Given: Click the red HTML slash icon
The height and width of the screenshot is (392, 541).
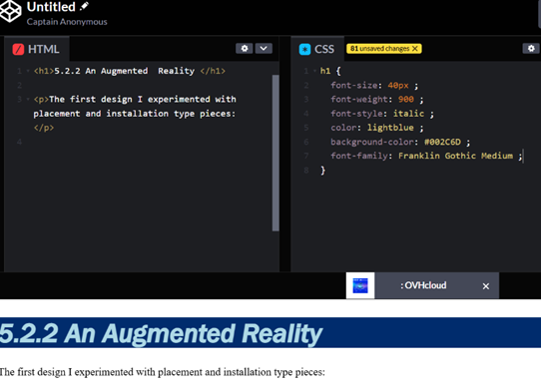Looking at the screenshot, I should (x=18, y=49).
